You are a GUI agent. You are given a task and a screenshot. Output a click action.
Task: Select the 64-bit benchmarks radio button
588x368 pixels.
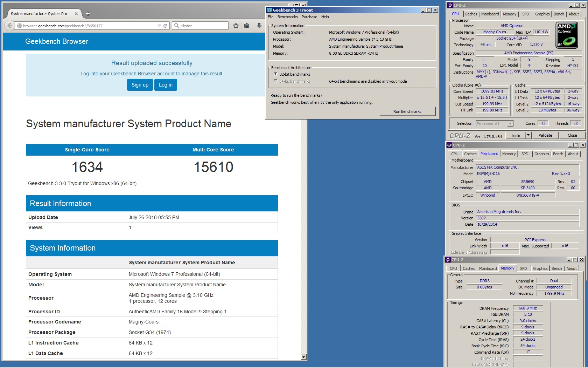[276, 81]
